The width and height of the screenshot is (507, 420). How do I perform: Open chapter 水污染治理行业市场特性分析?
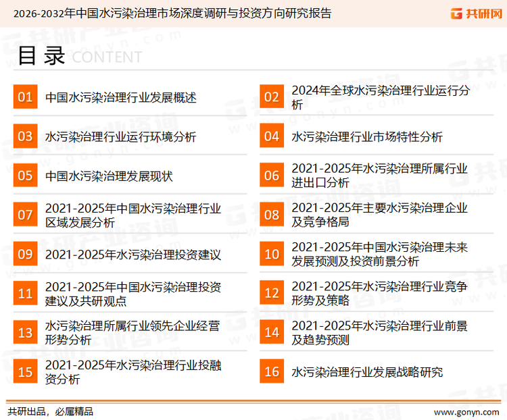367,136
